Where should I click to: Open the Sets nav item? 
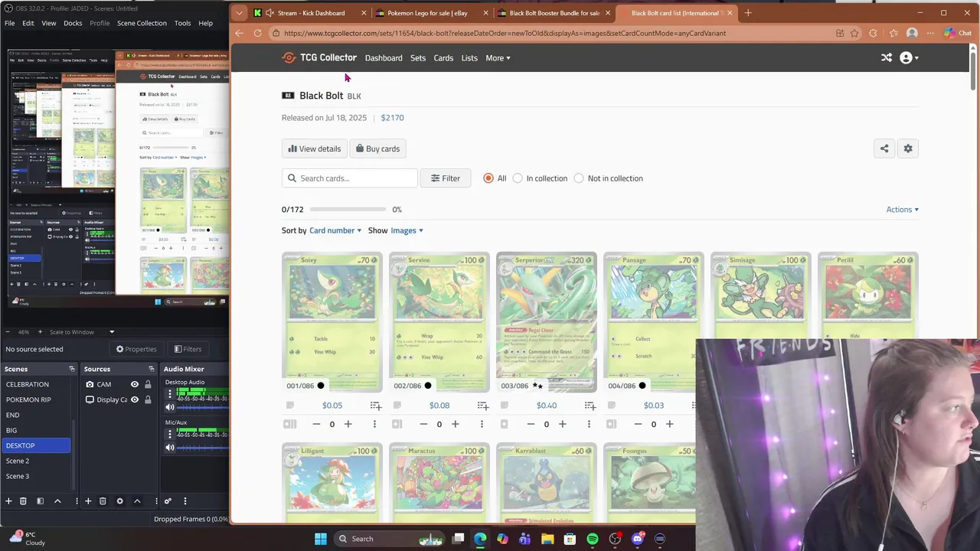[x=418, y=57]
